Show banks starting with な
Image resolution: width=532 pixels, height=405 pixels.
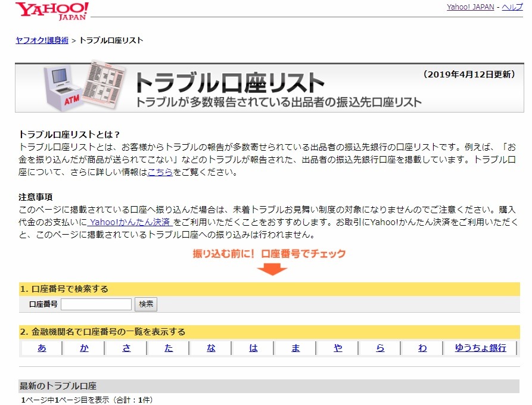point(211,348)
